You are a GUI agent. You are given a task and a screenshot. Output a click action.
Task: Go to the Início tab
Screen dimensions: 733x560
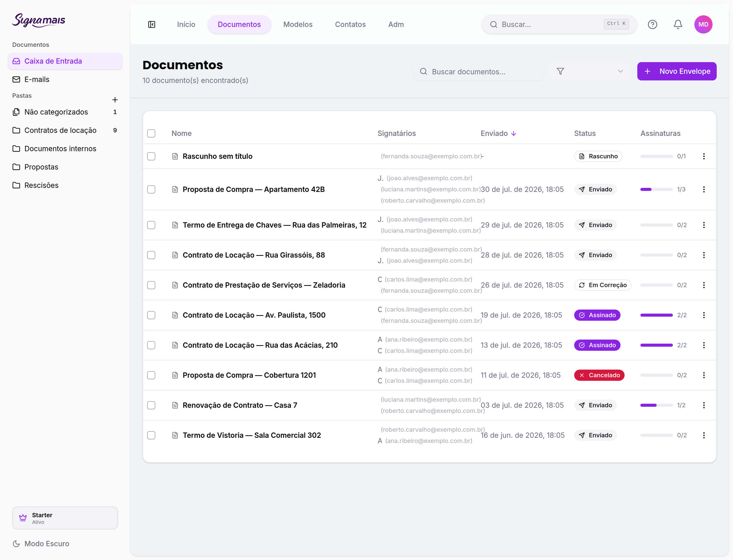(186, 24)
